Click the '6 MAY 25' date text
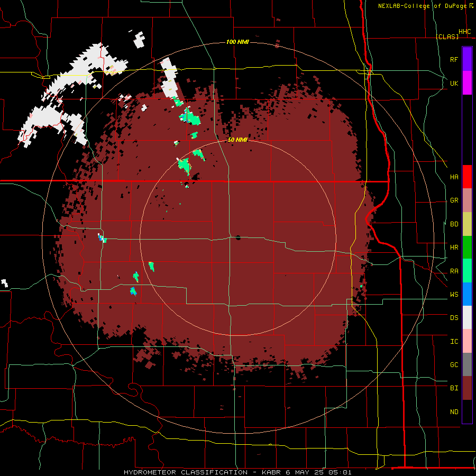This screenshot has height=476, width=476. (305, 472)
